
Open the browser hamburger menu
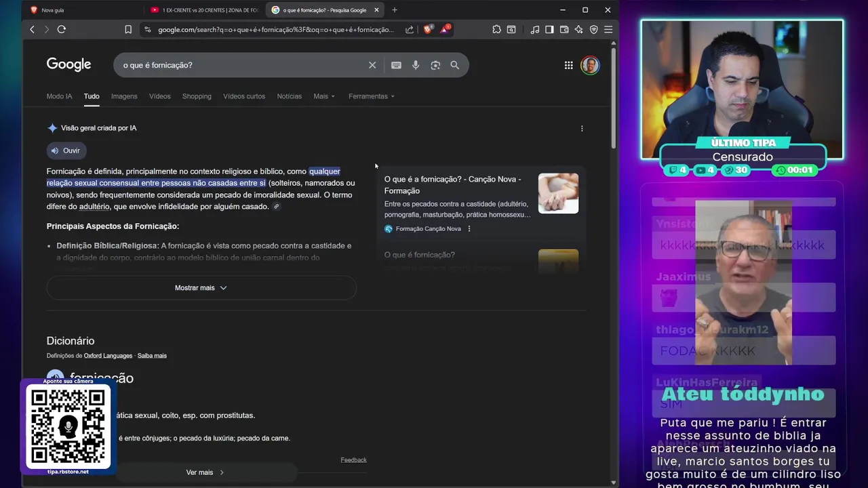[608, 29]
